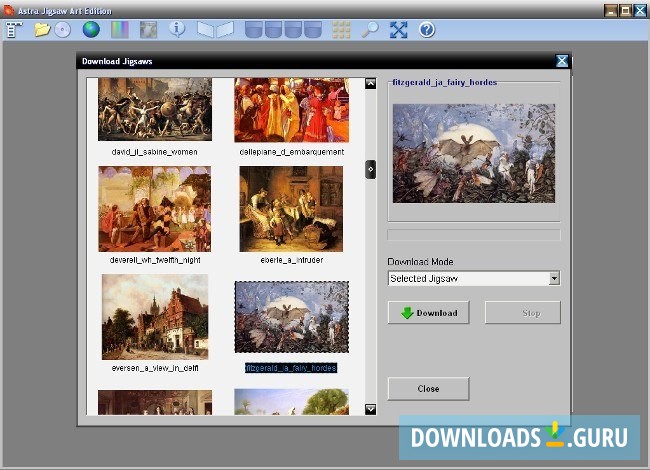
Task: Click the deverell_wh_twelfth_night label
Action: 155,260
